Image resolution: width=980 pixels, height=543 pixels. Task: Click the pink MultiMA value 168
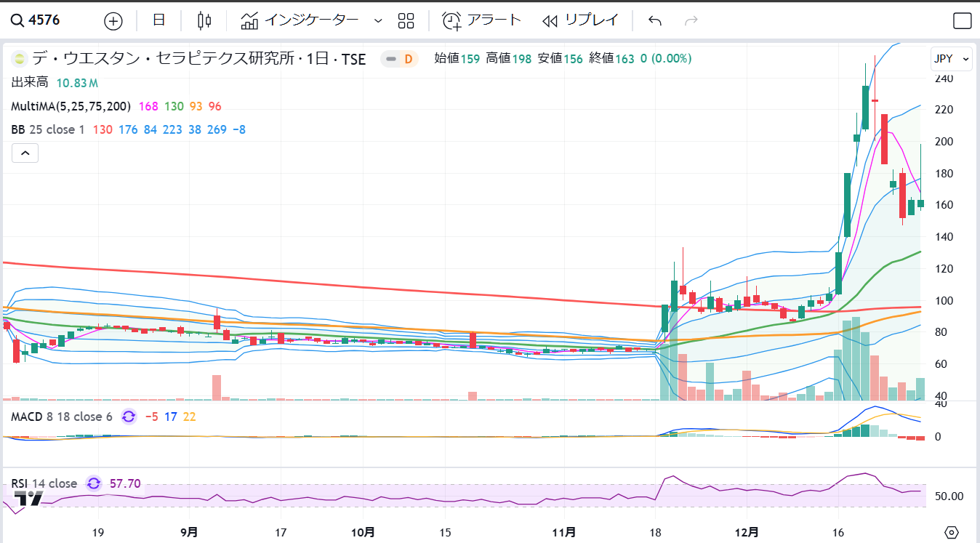point(148,106)
